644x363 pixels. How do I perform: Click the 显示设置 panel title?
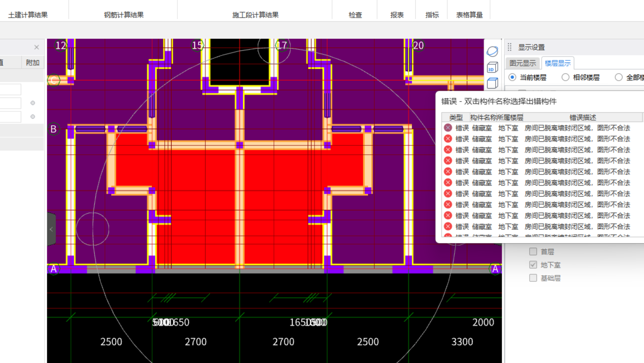[x=531, y=47]
